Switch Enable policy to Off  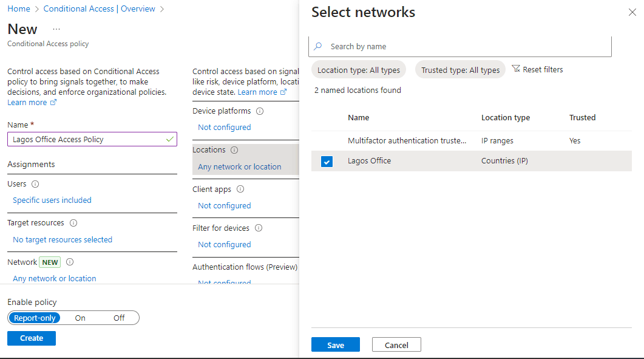[x=119, y=318]
